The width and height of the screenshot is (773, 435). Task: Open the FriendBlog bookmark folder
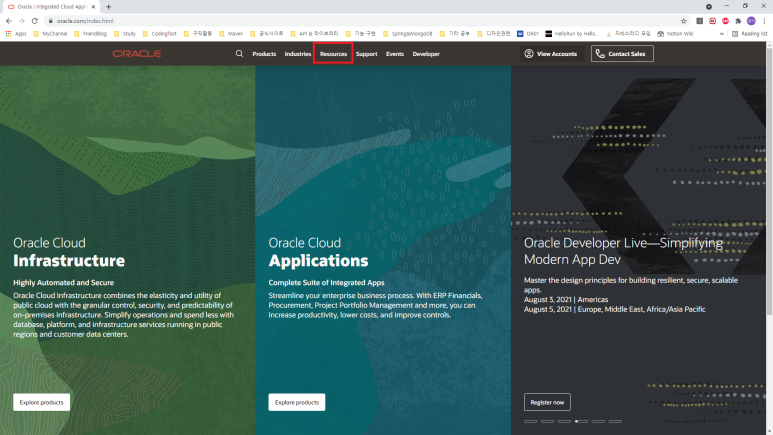pyautogui.click(x=90, y=34)
